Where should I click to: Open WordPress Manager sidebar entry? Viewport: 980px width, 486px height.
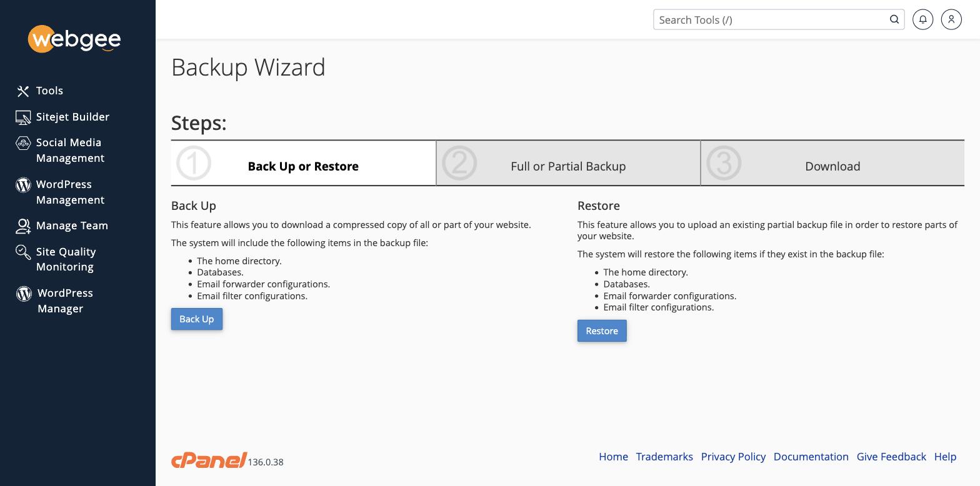(65, 300)
